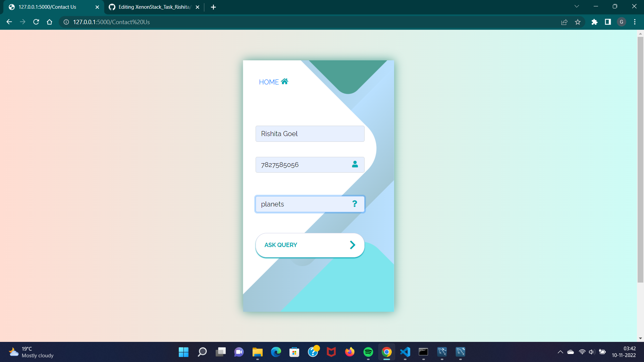Open Chrome three-dot menu
This screenshot has width=644, height=362.
635,22
